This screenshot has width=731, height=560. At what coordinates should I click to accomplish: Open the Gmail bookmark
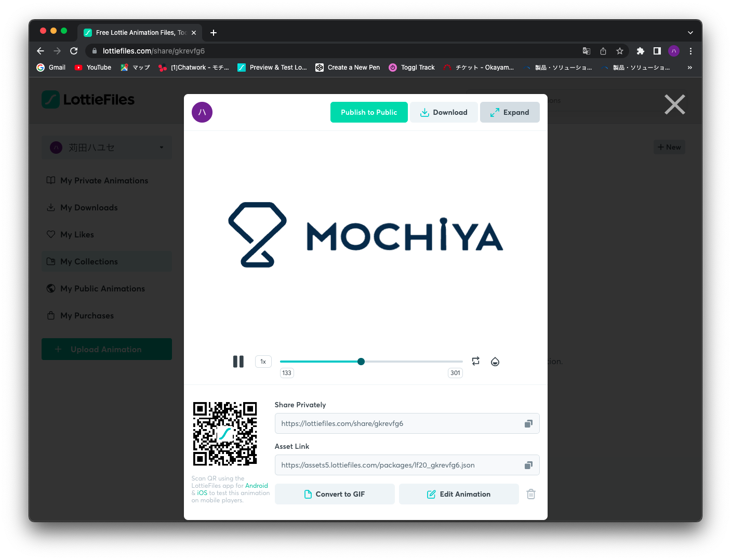click(x=51, y=68)
